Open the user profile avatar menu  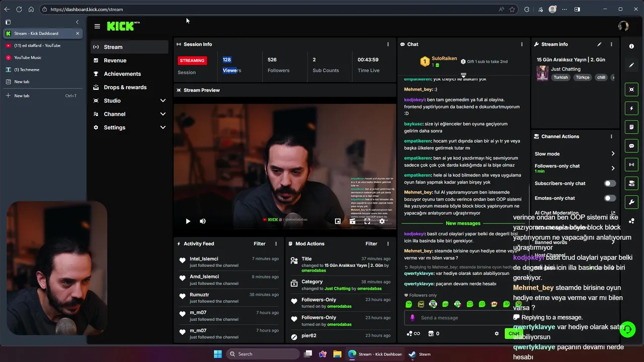click(x=623, y=26)
